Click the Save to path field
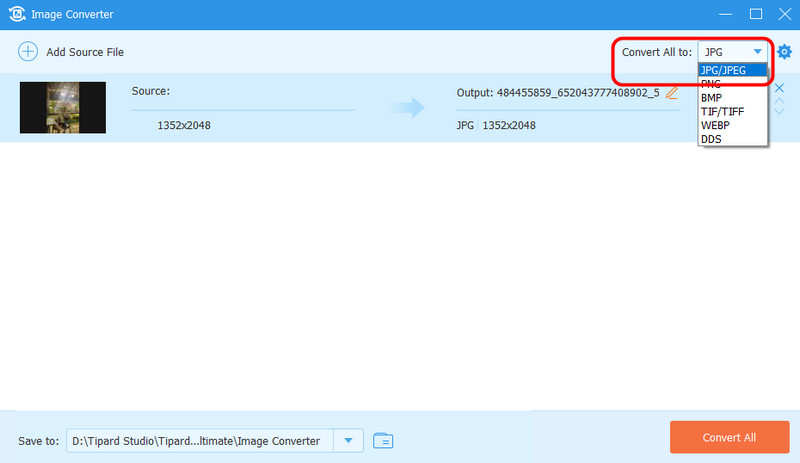This screenshot has width=800, height=463. point(200,440)
